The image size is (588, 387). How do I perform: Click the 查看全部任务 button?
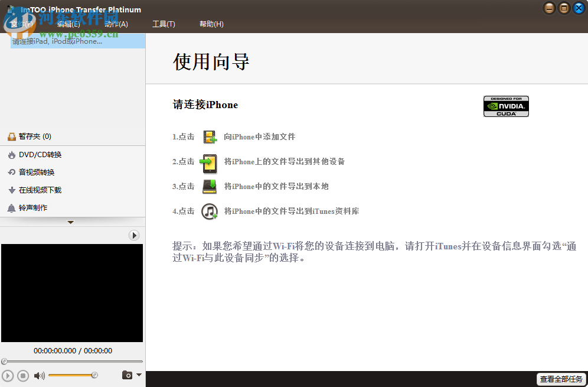561,380
